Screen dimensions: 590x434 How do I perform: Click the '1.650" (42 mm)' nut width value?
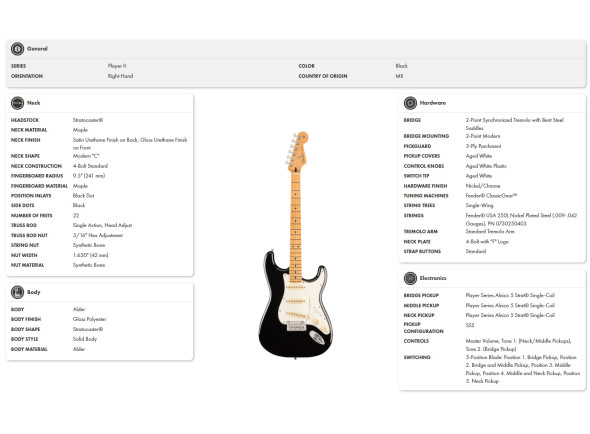pyautogui.click(x=91, y=255)
